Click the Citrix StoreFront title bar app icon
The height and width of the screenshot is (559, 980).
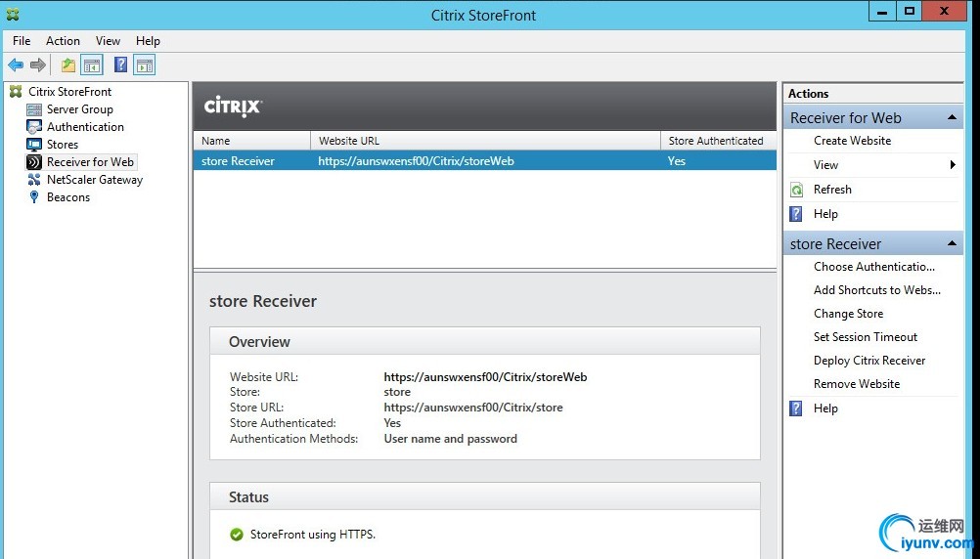coord(13,14)
